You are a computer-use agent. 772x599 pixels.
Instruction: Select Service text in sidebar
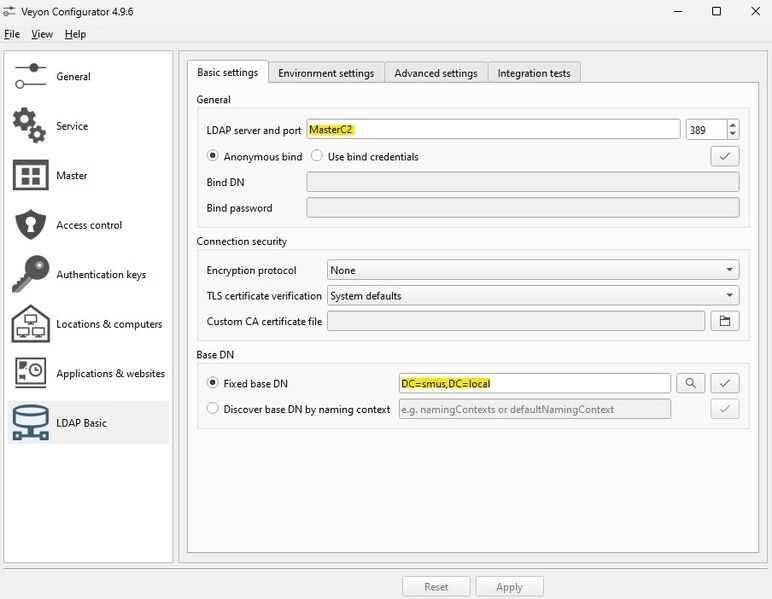coord(72,126)
